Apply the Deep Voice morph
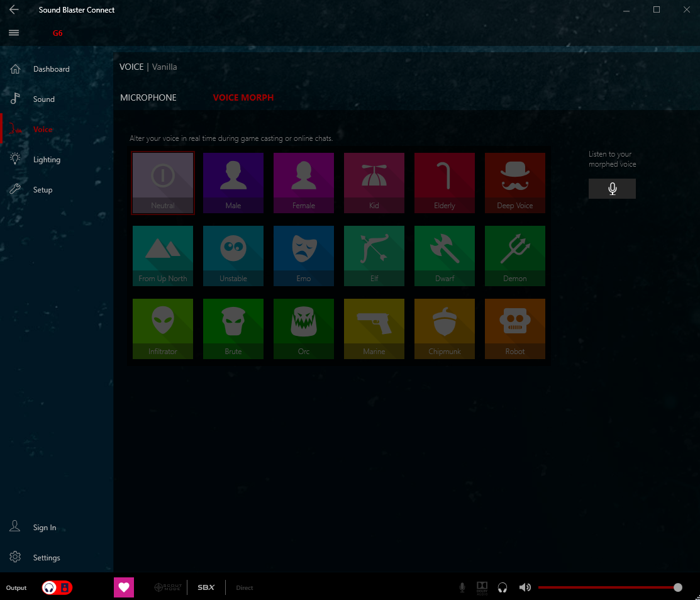Image resolution: width=700 pixels, height=600 pixels. 514,183
